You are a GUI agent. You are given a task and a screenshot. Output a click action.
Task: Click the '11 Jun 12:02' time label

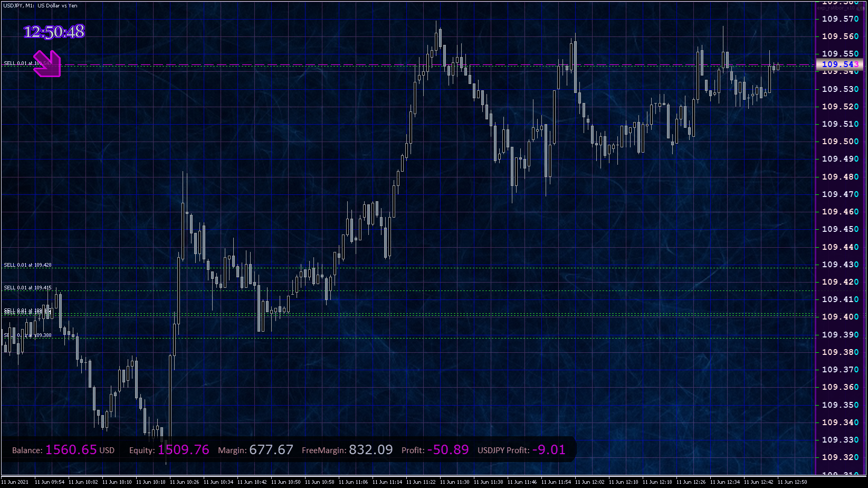[590, 482]
